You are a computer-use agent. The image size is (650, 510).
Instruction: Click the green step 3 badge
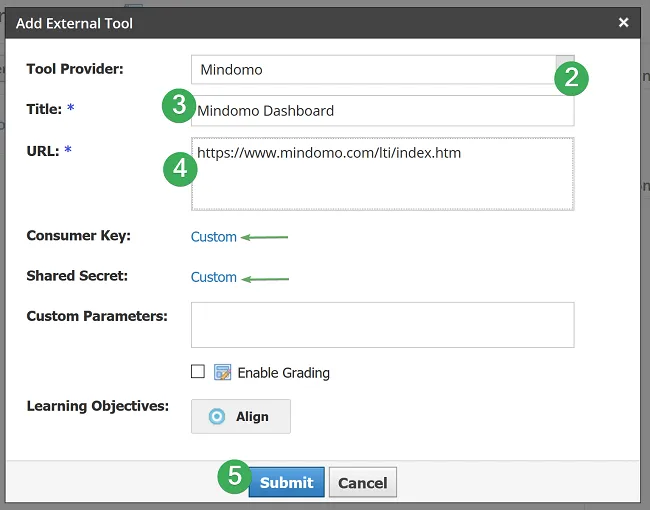pyautogui.click(x=178, y=106)
